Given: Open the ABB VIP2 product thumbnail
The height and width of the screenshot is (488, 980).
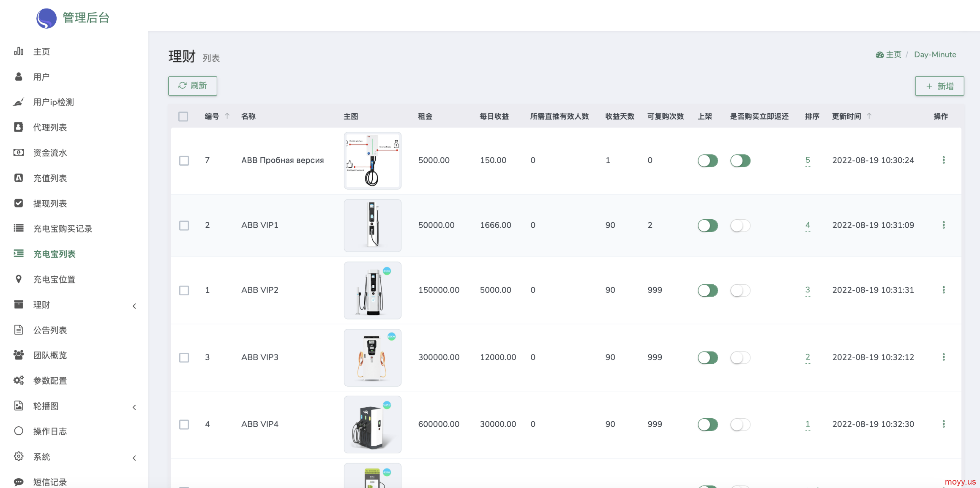Looking at the screenshot, I should pos(373,290).
